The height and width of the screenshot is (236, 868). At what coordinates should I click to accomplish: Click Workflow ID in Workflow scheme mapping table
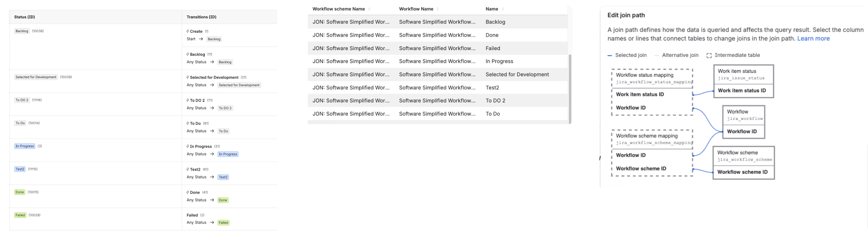(631, 155)
